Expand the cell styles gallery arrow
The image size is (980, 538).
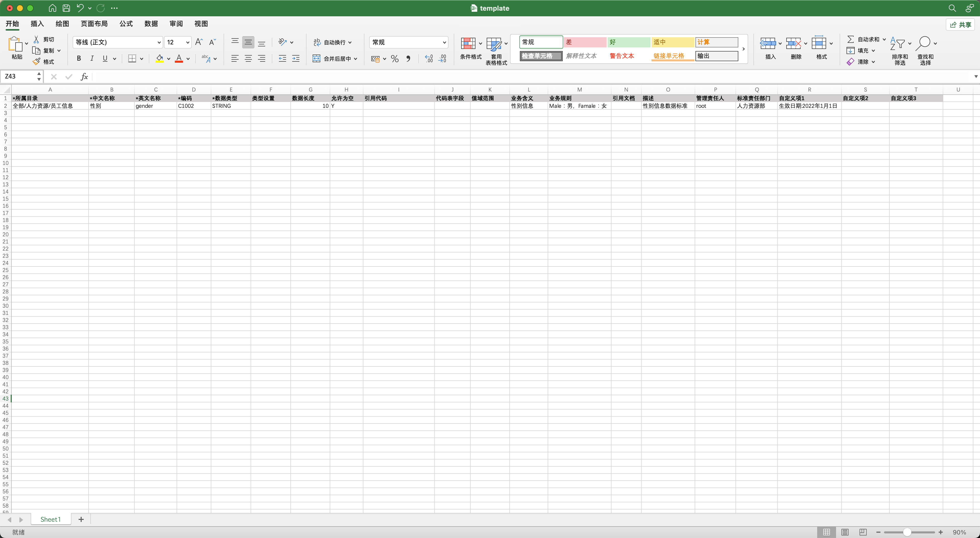[x=743, y=49]
